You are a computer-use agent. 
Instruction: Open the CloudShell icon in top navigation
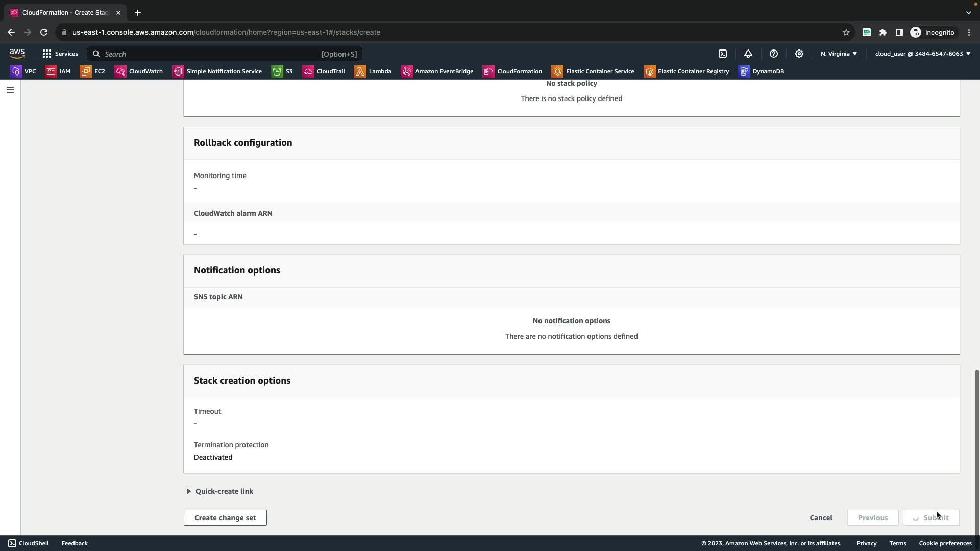(723, 54)
